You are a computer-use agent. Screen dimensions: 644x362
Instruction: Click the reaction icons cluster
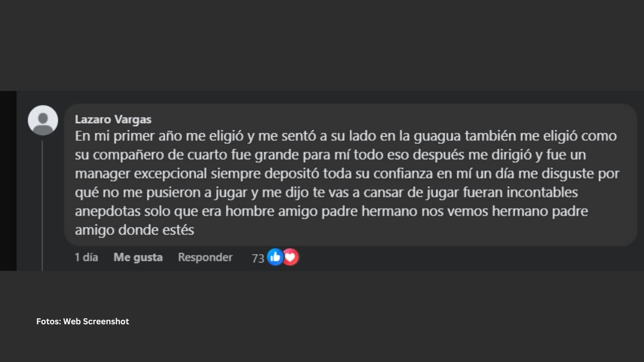click(283, 257)
